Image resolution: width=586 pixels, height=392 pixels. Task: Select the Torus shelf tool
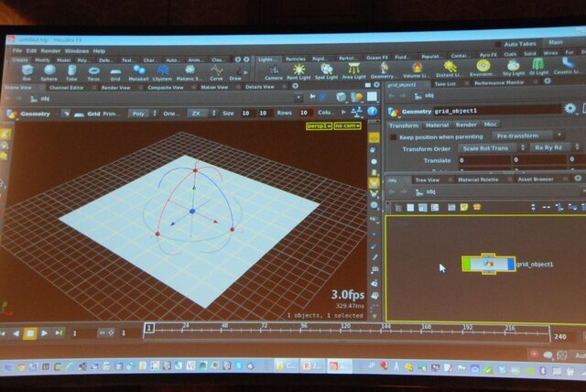pos(93,73)
